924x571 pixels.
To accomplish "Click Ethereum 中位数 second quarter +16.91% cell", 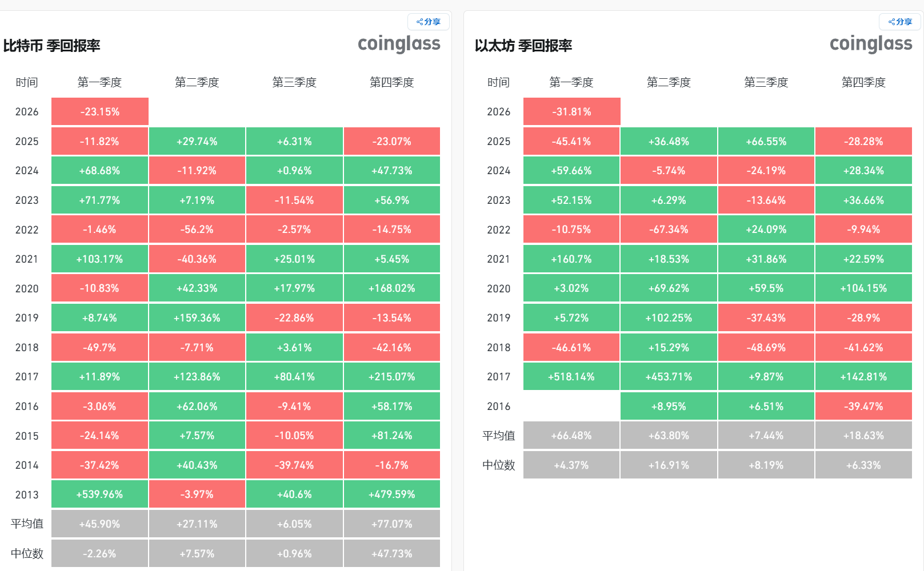I will coord(669,465).
